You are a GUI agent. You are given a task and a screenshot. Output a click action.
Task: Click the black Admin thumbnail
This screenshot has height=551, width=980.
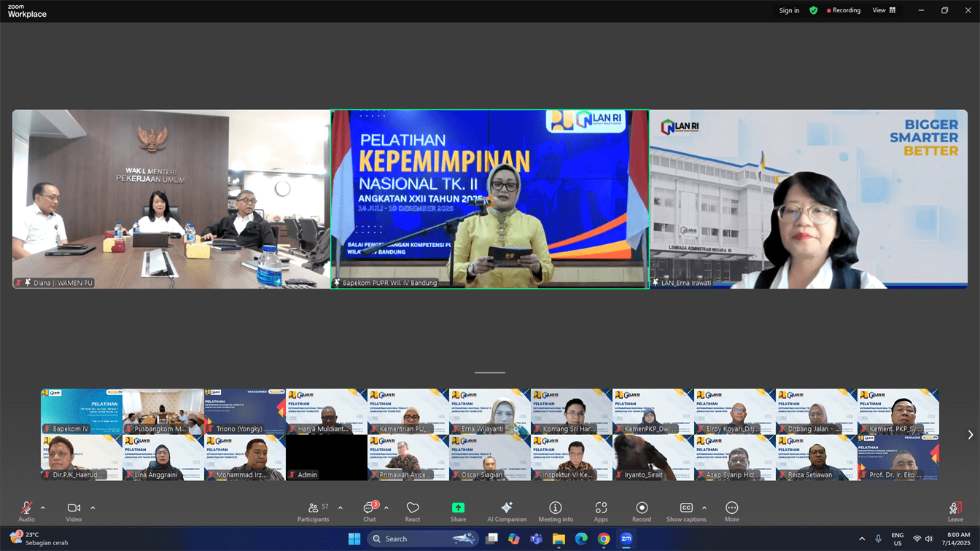[x=327, y=458]
